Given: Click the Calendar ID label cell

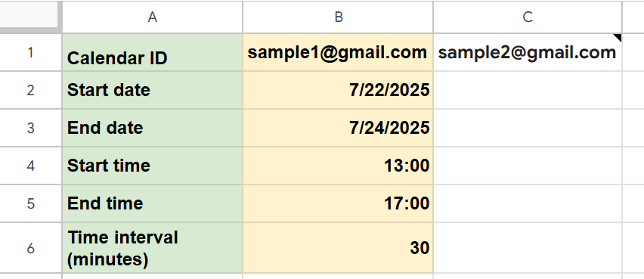Looking at the screenshot, I should click(153, 52).
